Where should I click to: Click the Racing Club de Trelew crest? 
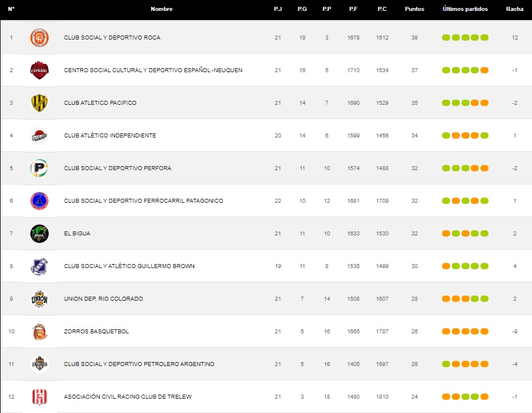coord(39,397)
